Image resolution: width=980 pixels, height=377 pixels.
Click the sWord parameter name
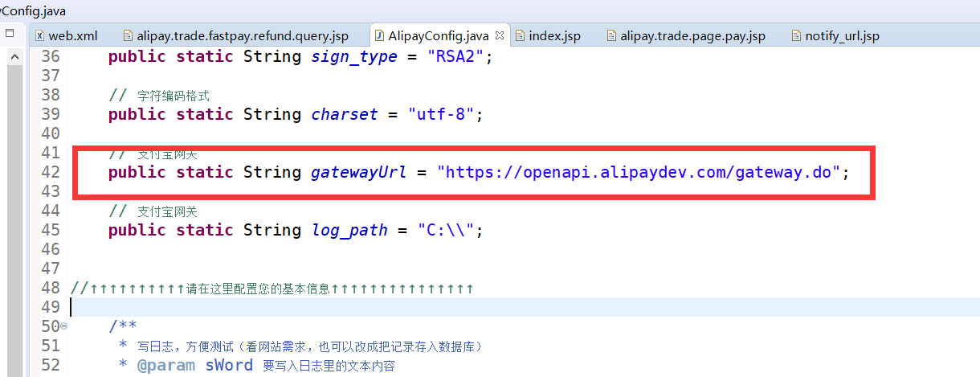(229, 365)
